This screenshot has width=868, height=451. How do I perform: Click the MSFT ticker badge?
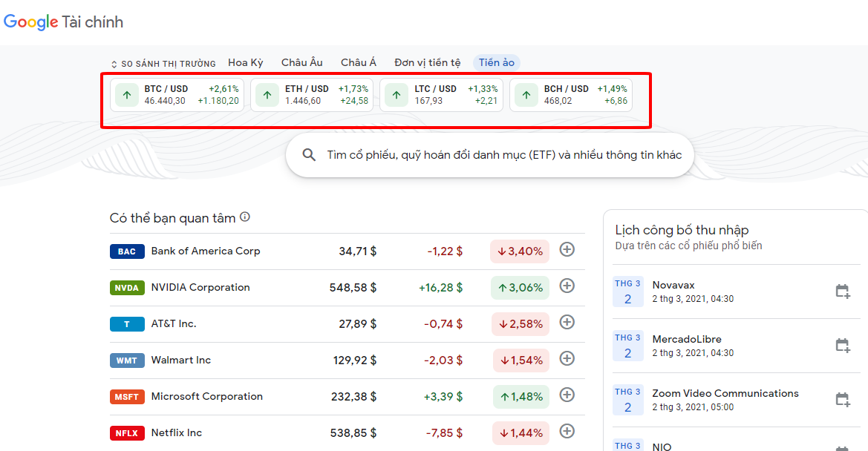(127, 397)
